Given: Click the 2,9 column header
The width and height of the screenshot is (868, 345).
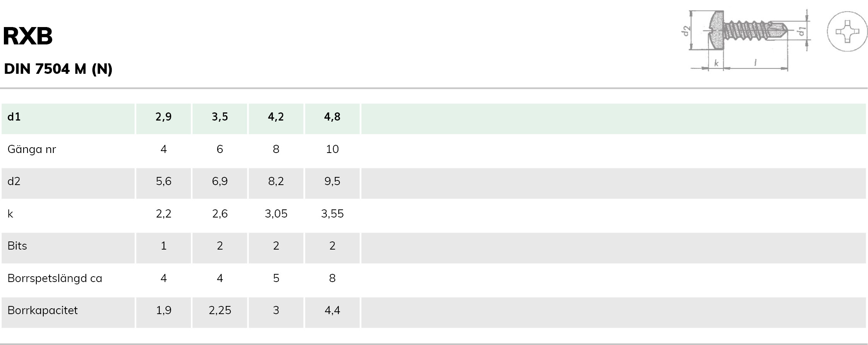Looking at the screenshot, I should [x=164, y=117].
